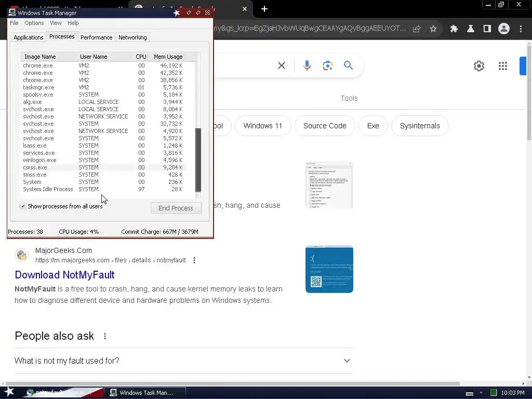This screenshot has height=399, width=532.
Task: Open Chrome Labs flask icon
Action: [x=470, y=29]
